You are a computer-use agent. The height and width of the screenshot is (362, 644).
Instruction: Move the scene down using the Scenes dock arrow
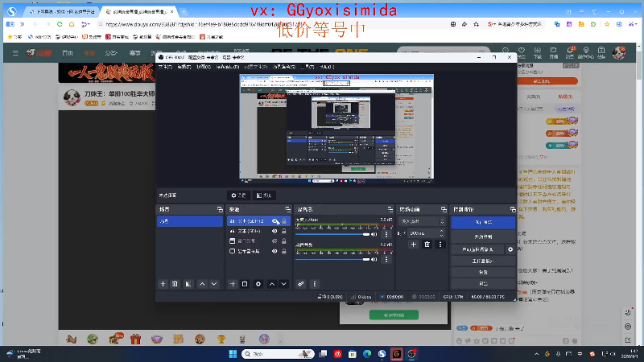[214, 284]
